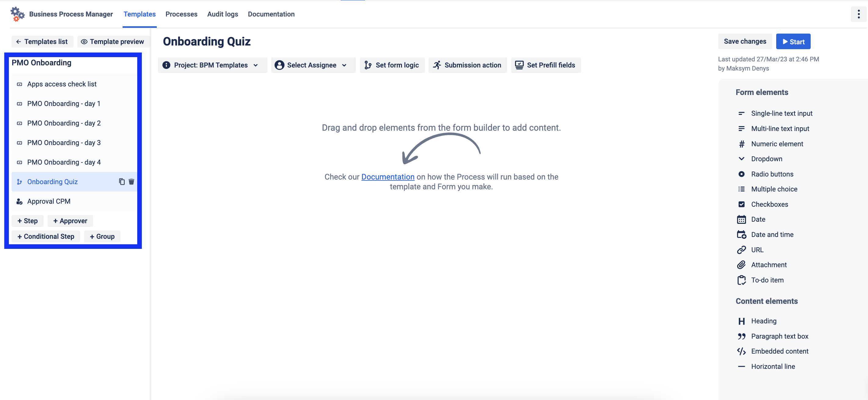Select the Checkboxes form element
This screenshot has width=868, height=400.
tap(769, 204)
